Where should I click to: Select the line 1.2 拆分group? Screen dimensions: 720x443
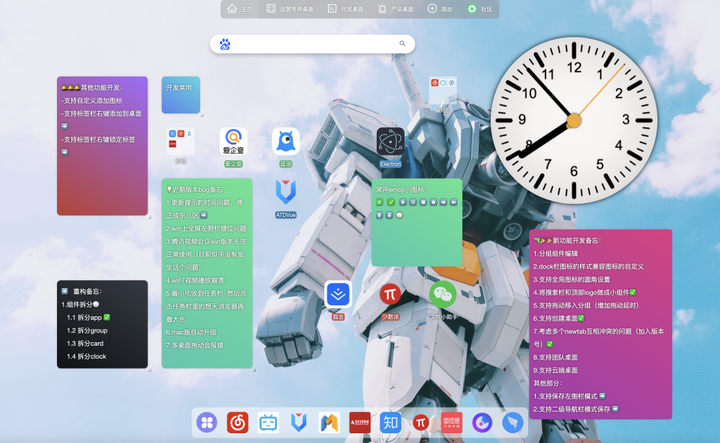[87, 331]
